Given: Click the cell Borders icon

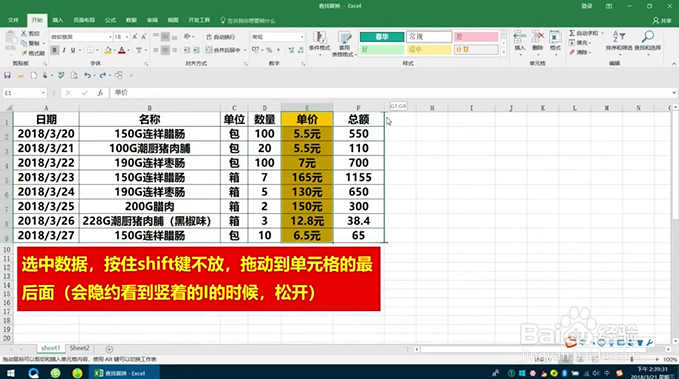Looking at the screenshot, I should pos(91,50).
